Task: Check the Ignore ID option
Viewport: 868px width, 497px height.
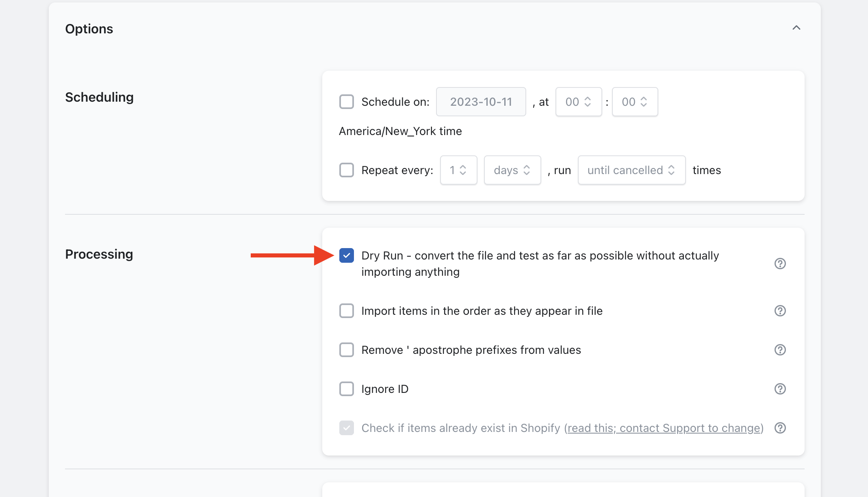Action: (346, 389)
